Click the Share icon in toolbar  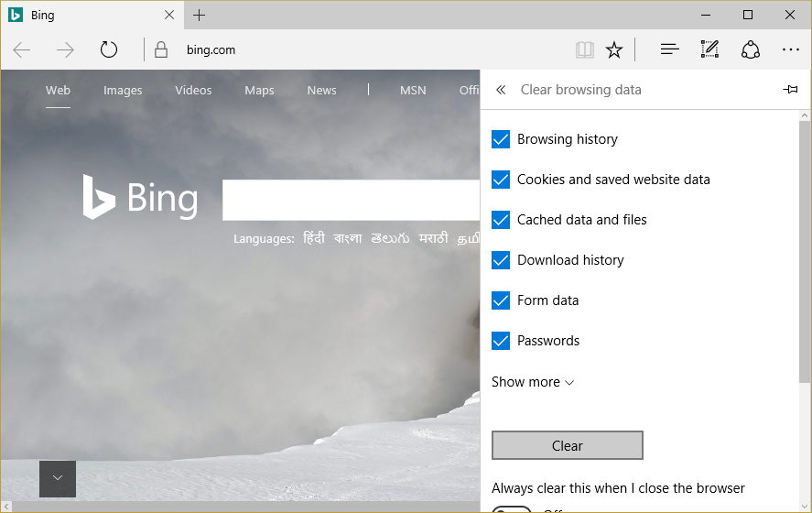tap(751, 49)
